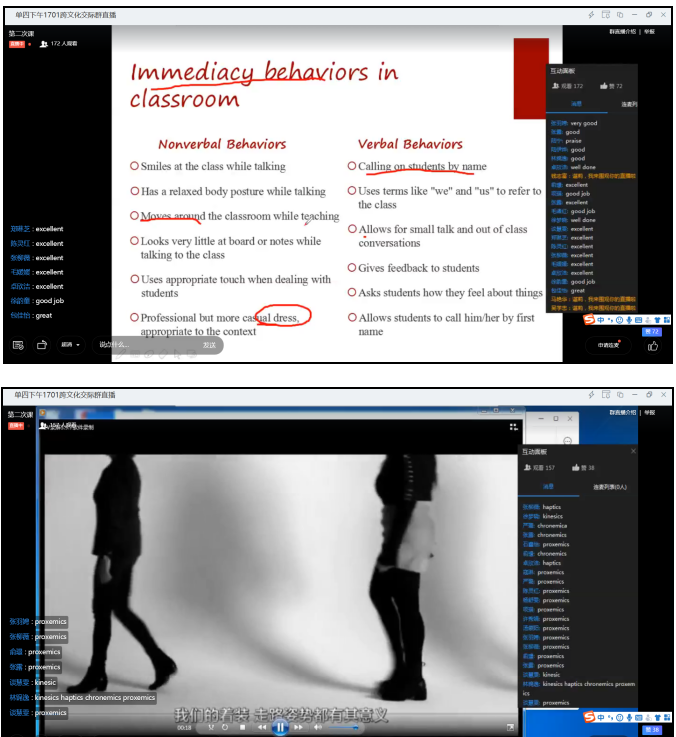Click the send button in top window chat box
The image size is (676, 737).
point(210,345)
